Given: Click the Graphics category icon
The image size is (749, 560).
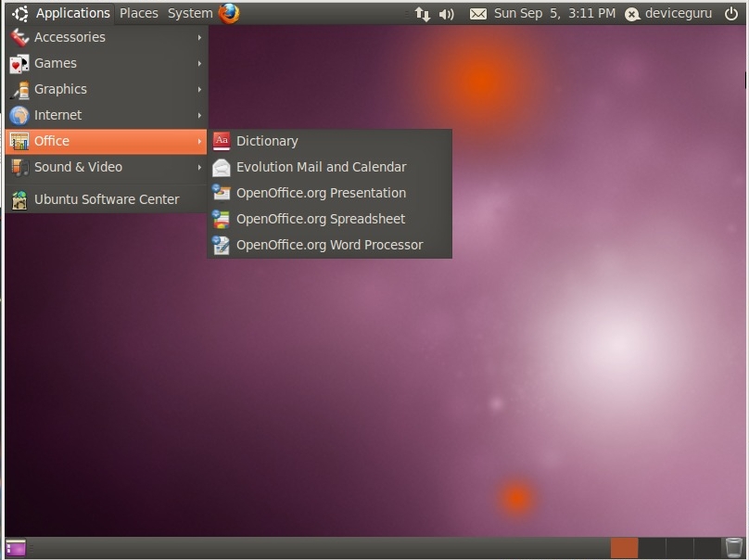Looking at the screenshot, I should [x=19, y=89].
